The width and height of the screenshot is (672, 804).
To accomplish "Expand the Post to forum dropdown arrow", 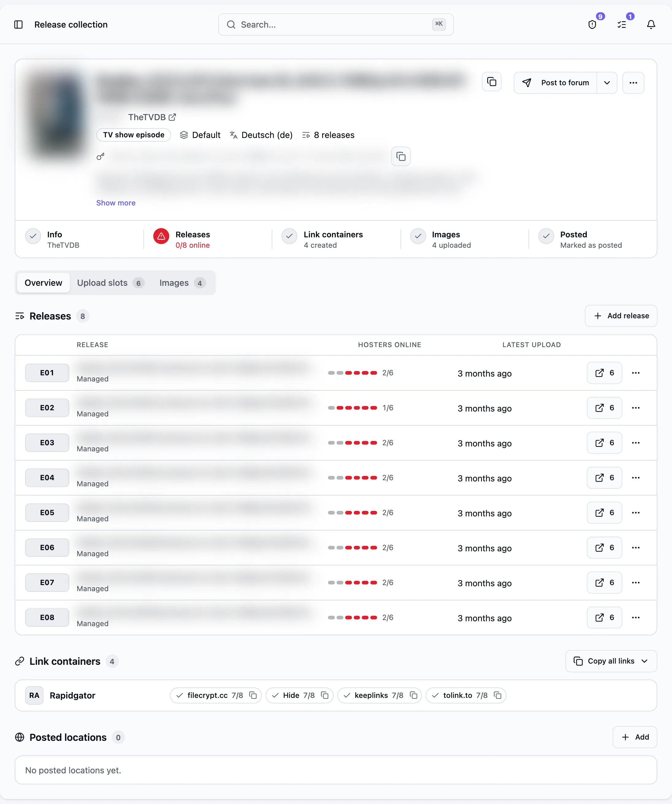I will (607, 83).
